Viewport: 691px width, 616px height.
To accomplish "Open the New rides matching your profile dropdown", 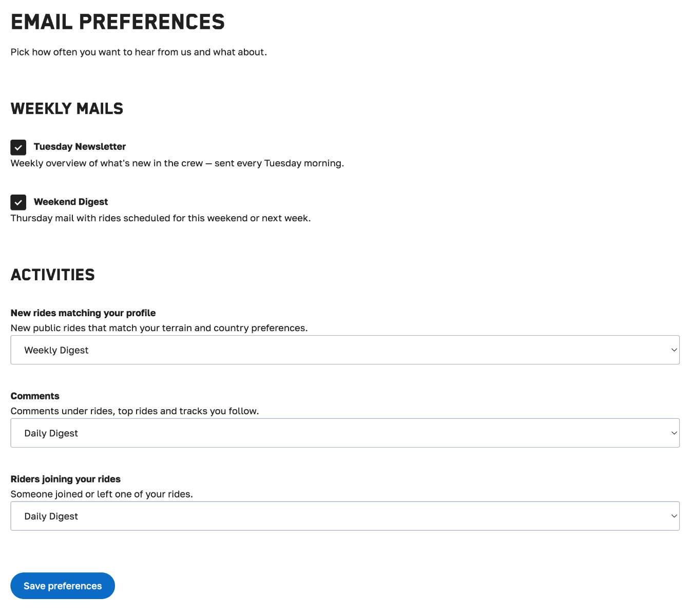I will point(345,350).
